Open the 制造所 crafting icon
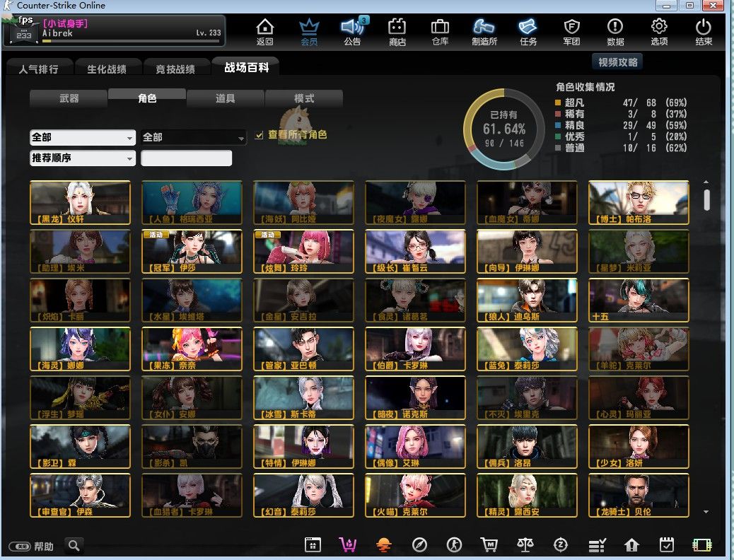Viewport: 734px width, 560px height. click(484, 32)
